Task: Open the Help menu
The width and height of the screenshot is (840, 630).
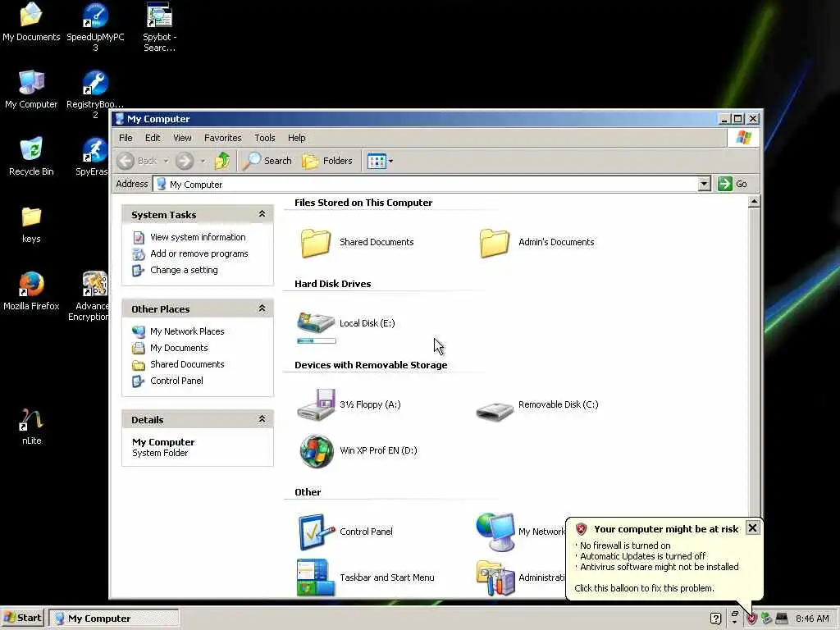Action: [296, 138]
